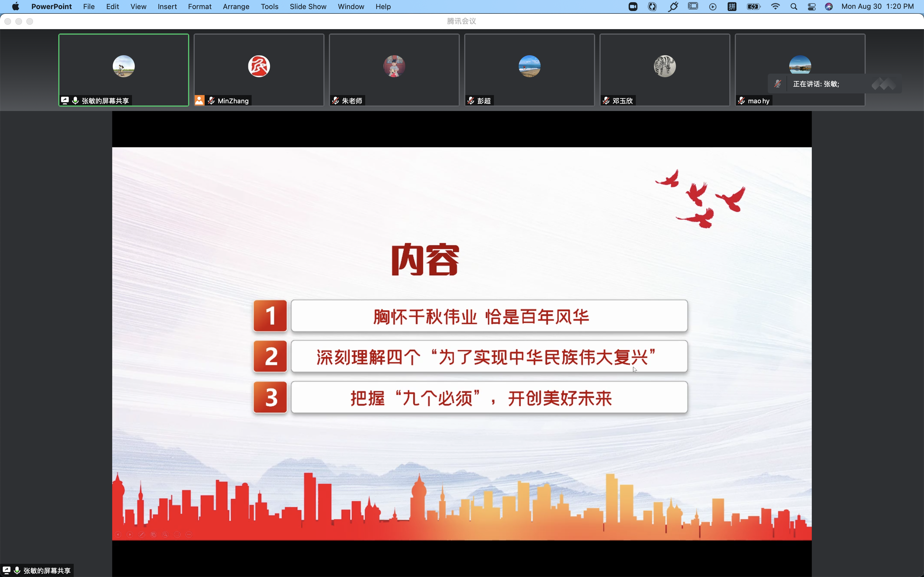Click the Pinyin input method icon
924x577 pixels.
732,7
